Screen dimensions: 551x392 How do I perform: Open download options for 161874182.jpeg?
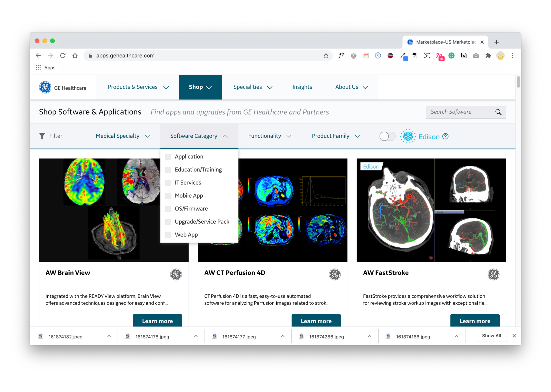click(x=109, y=336)
